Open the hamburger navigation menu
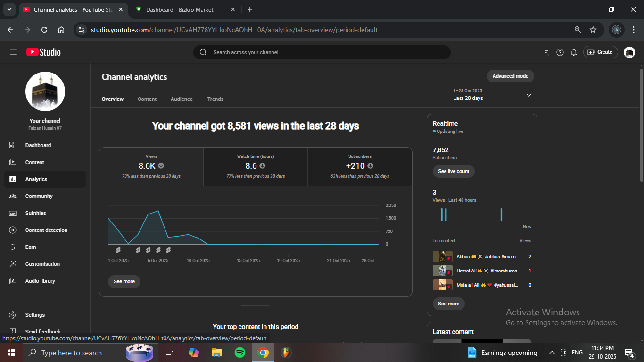 (13, 52)
